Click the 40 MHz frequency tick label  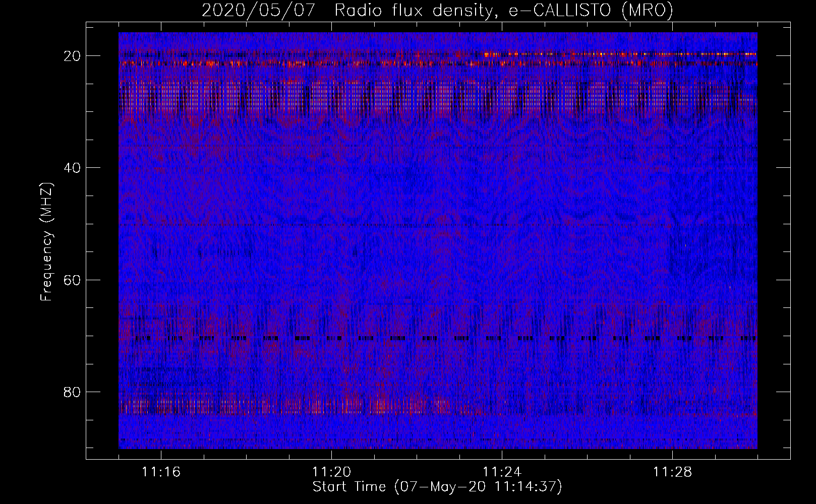click(72, 168)
